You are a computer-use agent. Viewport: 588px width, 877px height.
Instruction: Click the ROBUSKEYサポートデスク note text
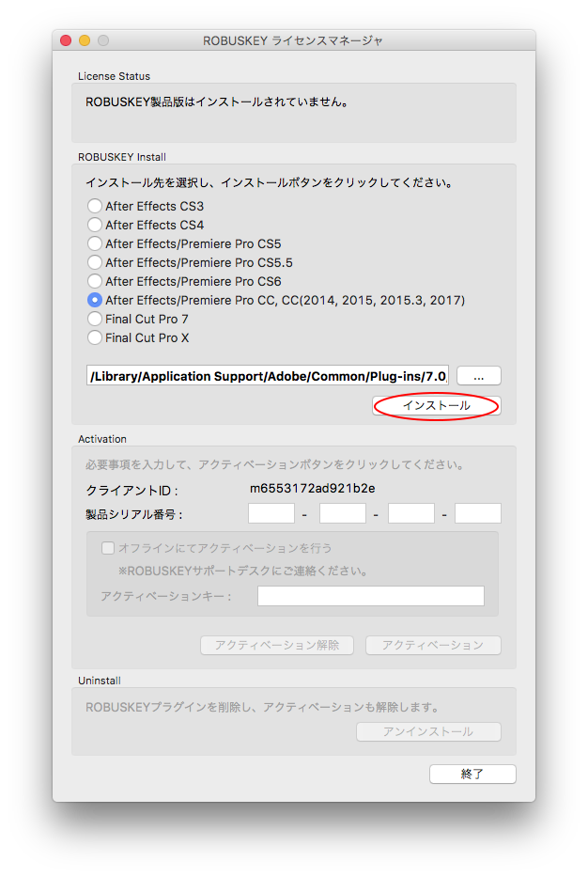tap(243, 572)
